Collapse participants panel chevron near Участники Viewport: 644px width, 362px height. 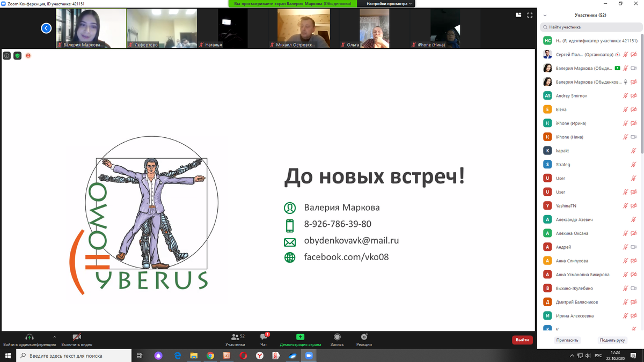(x=544, y=15)
